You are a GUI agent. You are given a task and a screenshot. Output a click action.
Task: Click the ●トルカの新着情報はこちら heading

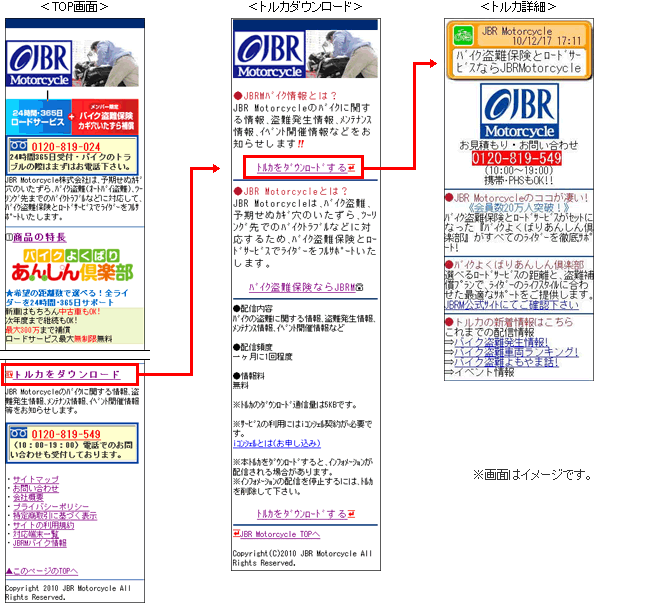(x=509, y=322)
